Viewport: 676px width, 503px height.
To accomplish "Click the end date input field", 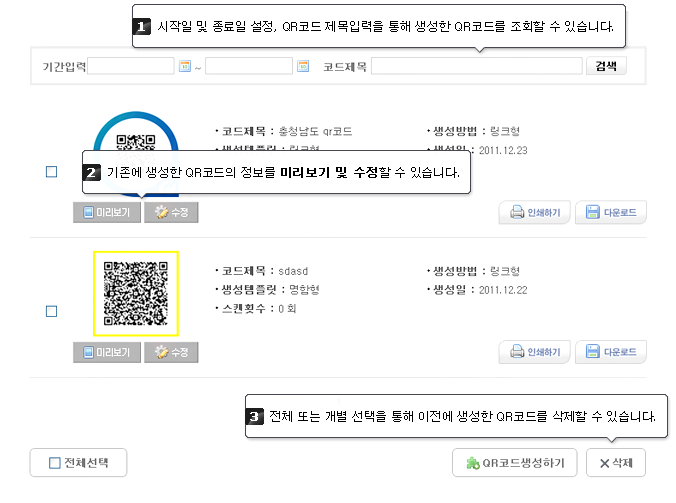I will (249, 66).
